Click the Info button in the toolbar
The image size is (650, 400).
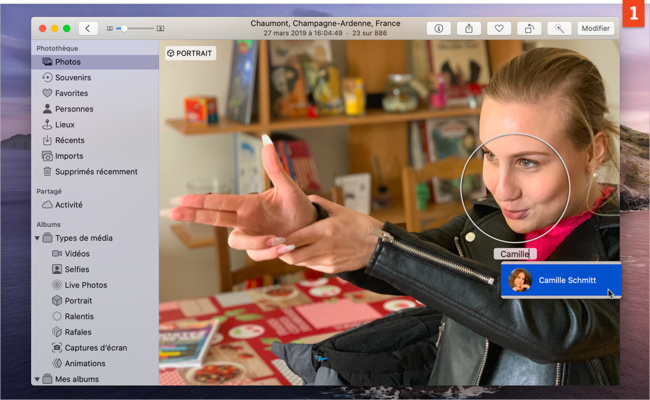click(439, 28)
